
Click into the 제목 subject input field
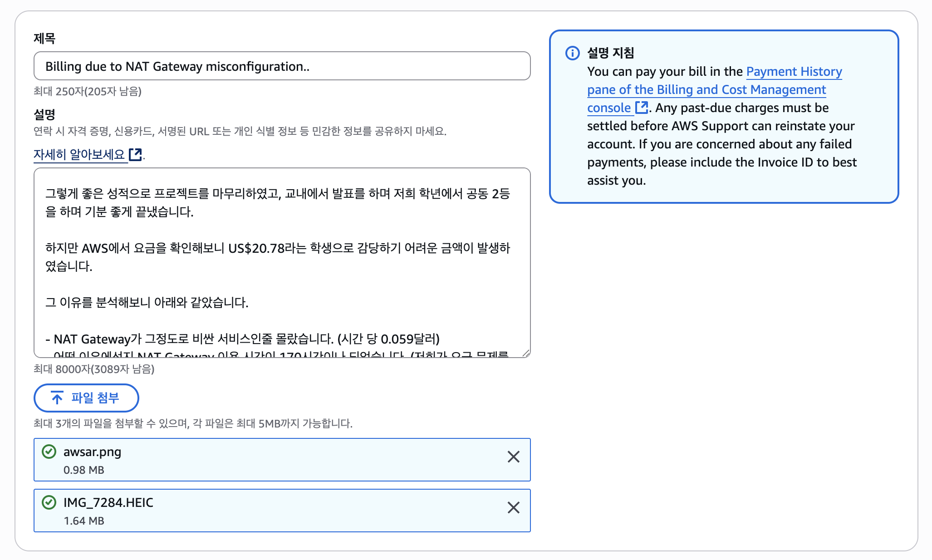coord(281,66)
